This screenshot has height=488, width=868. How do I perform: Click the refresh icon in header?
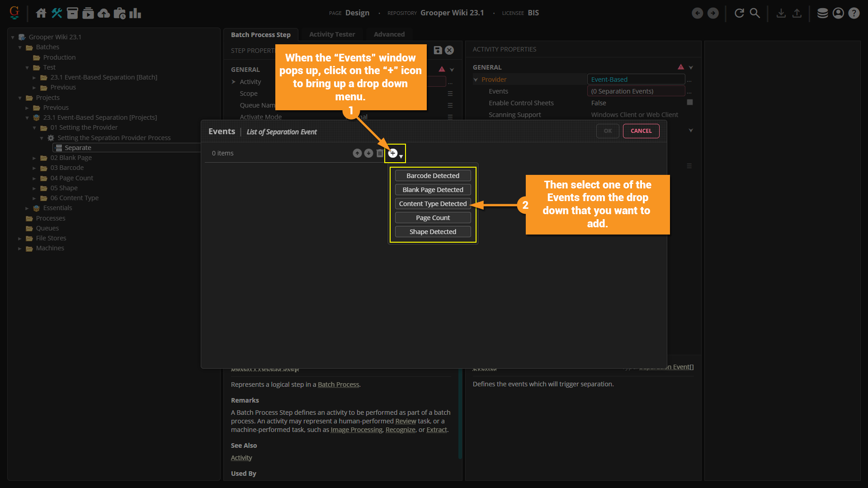[x=739, y=13]
